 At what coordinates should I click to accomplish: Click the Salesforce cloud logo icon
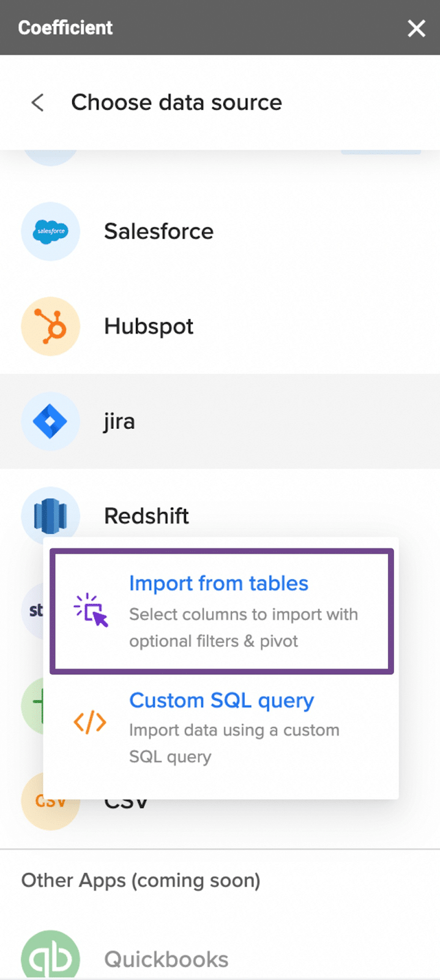pos(50,232)
